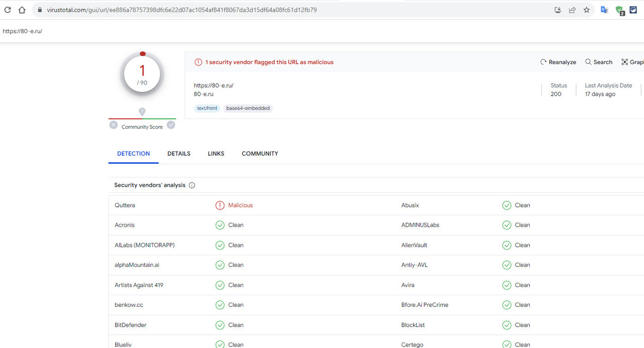Click the Community Score label

142,127
